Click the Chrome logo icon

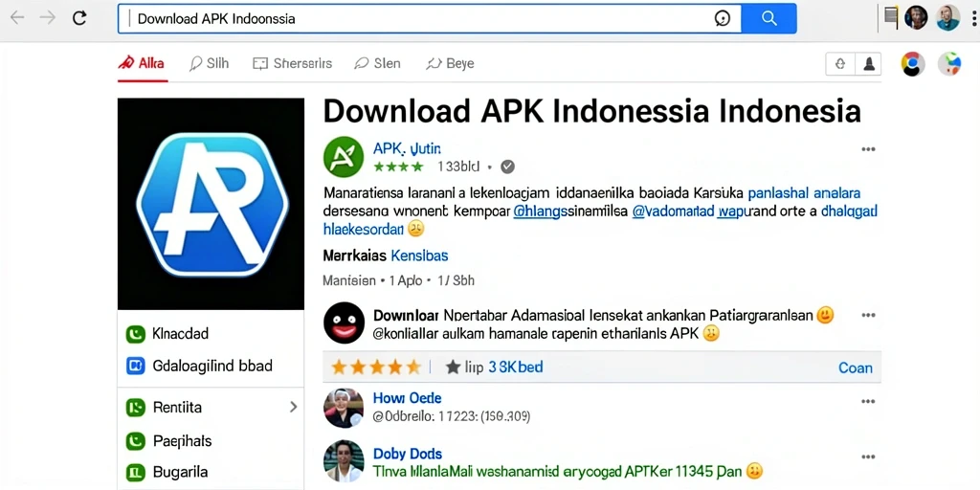pyautogui.click(x=913, y=64)
